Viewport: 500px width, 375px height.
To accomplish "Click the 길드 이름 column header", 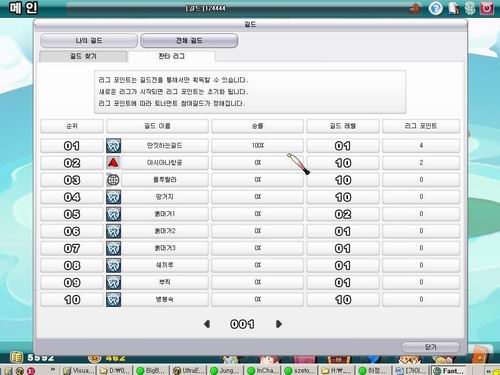I will pyautogui.click(x=157, y=126).
